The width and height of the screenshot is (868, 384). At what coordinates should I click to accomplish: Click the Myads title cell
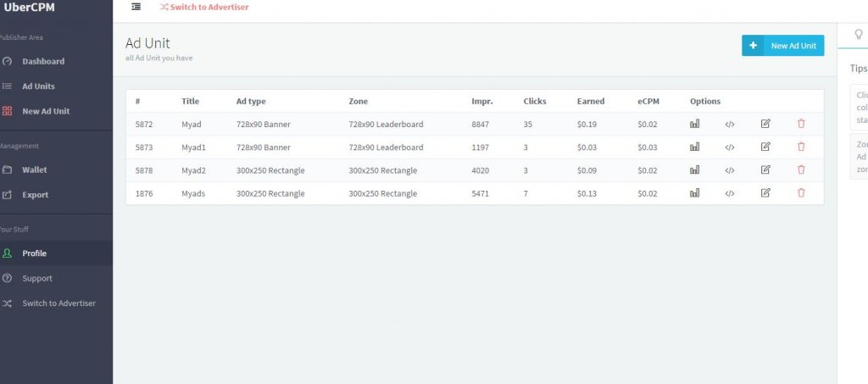pos(193,193)
